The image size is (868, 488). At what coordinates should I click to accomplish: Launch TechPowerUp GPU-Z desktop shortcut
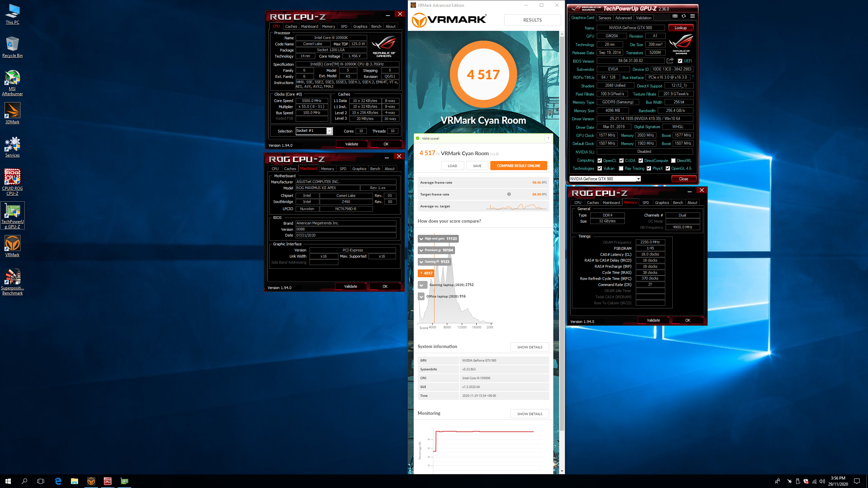13,216
